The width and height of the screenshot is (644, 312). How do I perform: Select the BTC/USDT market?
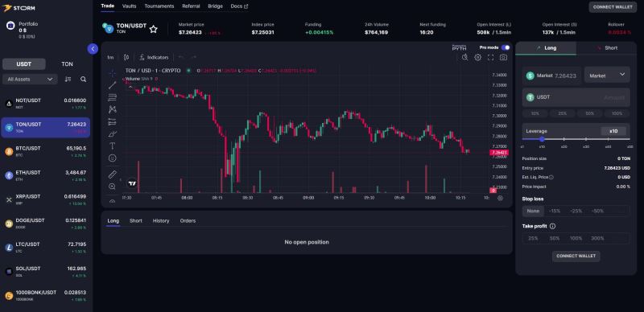(x=46, y=151)
